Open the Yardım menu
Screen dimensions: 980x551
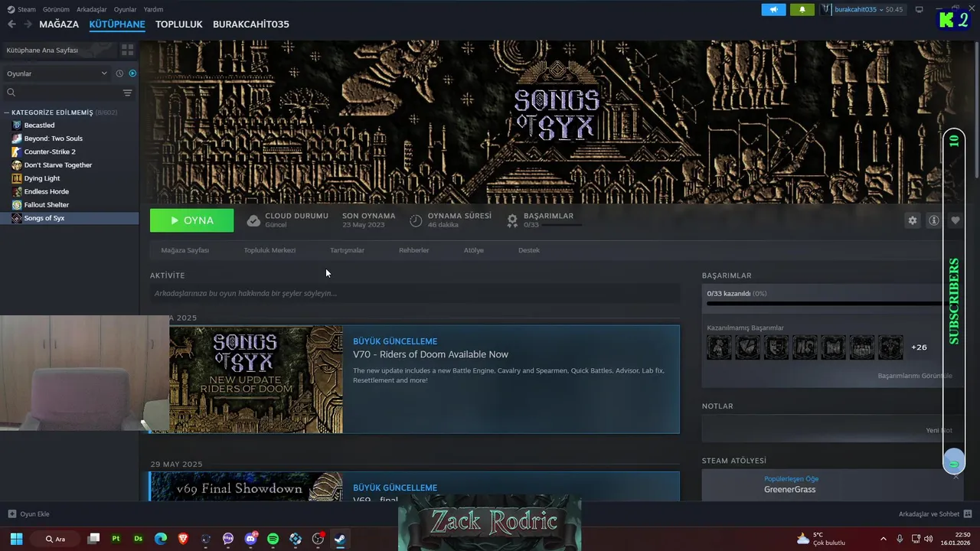click(x=153, y=9)
